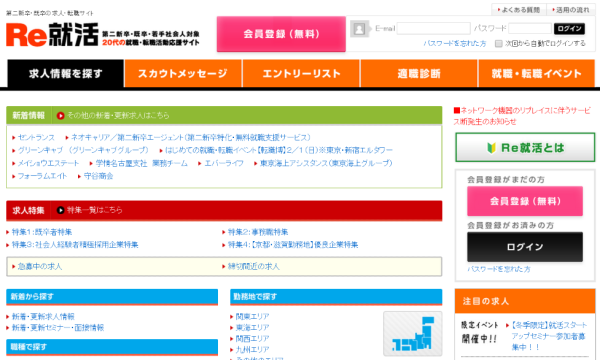600x360 pixels.
Task: Open 【冬季限定】就活スタートアップセミナー link
Action: [x=549, y=336]
